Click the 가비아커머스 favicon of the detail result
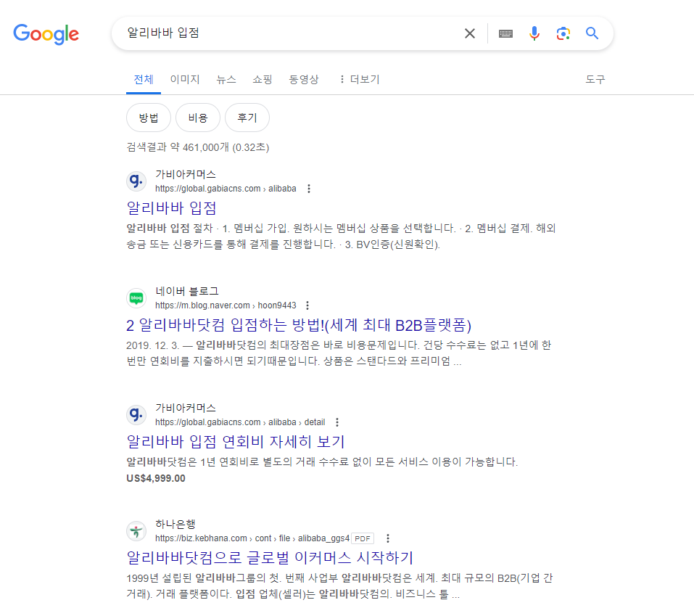694x616 pixels. (x=136, y=415)
